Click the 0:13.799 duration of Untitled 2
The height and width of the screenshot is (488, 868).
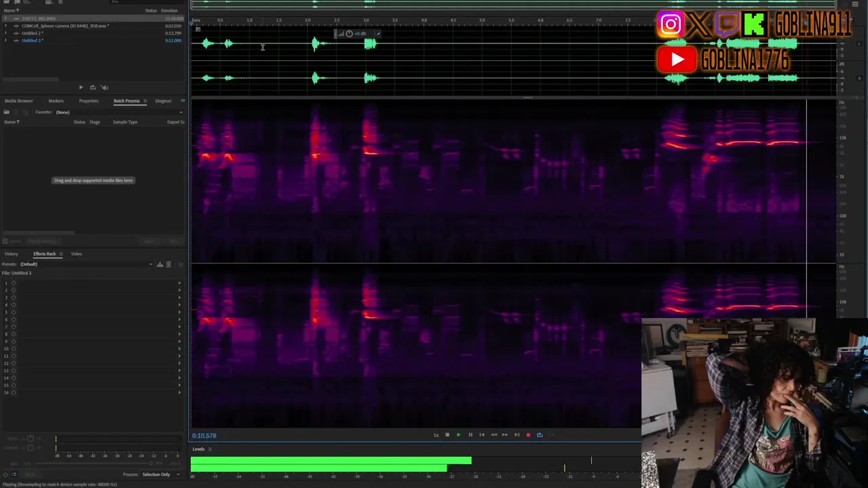173,33
